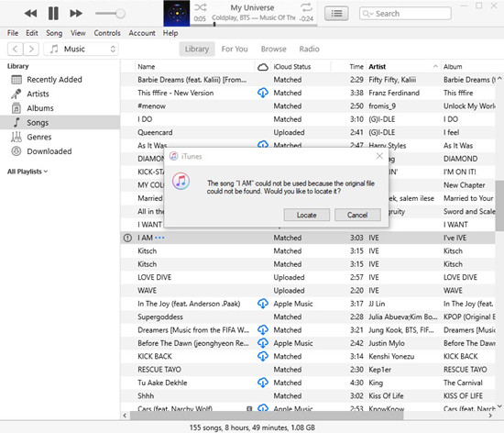Download Before The Dawn from iCloud
The width and height of the screenshot is (504, 433).
[263, 343]
